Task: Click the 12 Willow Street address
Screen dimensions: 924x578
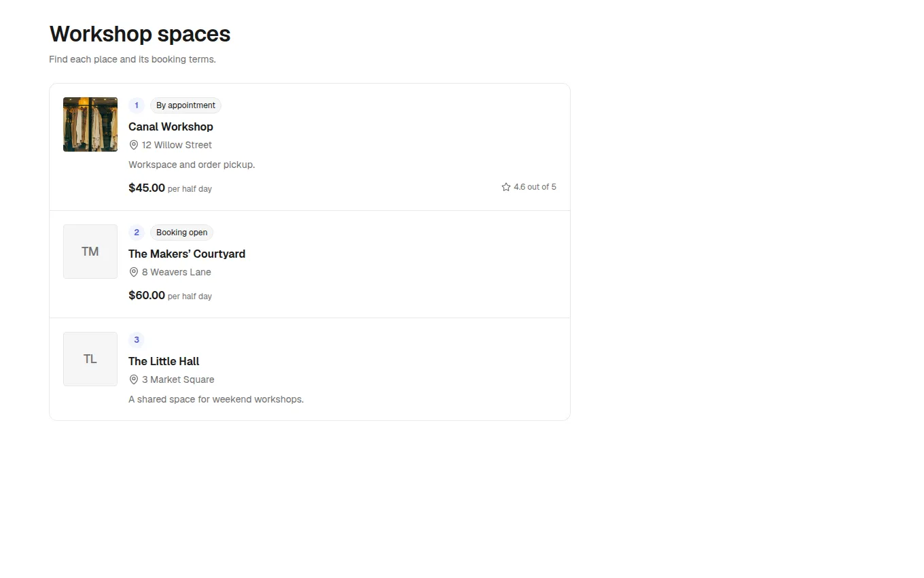Action: click(177, 145)
